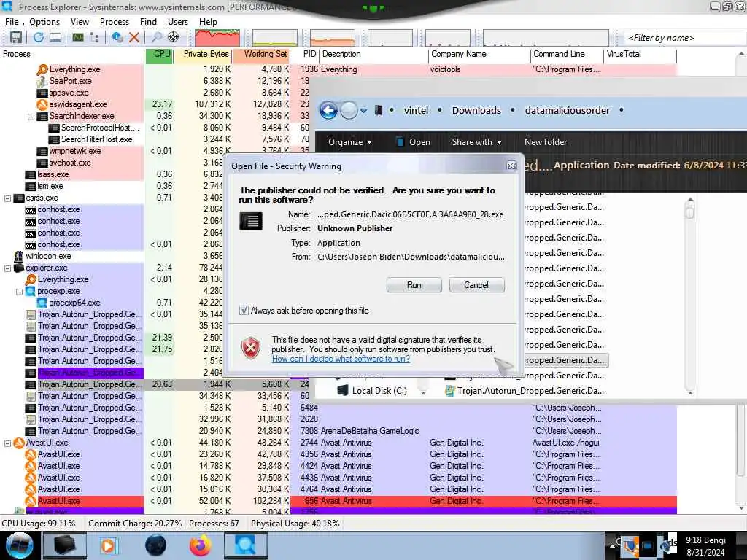Click the Forward arrow in Explorer window

[349, 111]
